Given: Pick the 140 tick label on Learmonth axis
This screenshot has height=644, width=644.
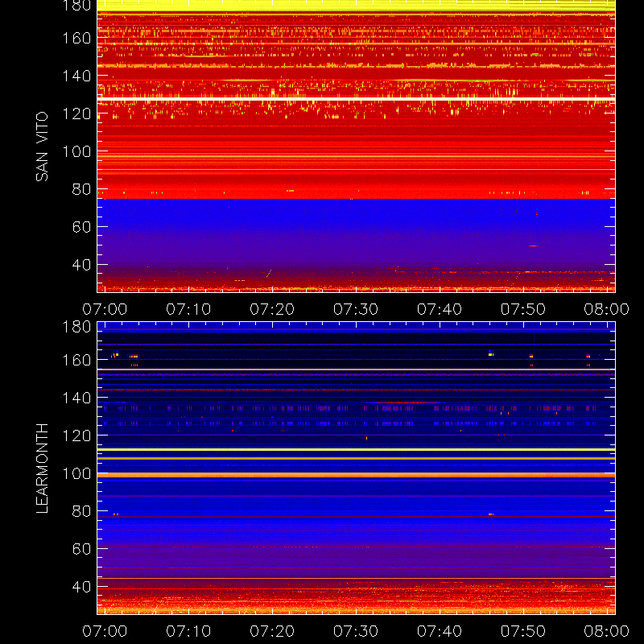Looking at the screenshot, I should click(76, 398).
